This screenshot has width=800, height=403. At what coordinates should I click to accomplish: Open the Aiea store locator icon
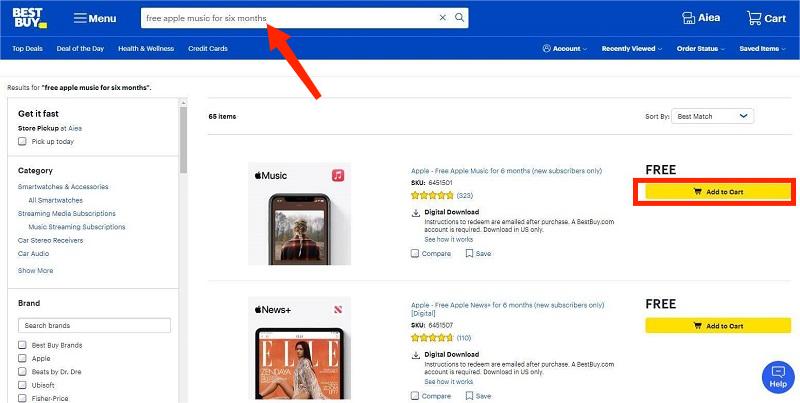[x=701, y=18]
